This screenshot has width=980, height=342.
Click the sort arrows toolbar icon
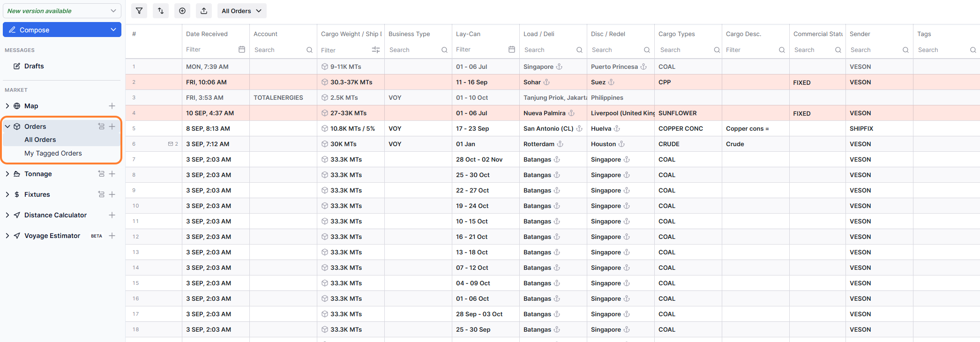[161, 11]
